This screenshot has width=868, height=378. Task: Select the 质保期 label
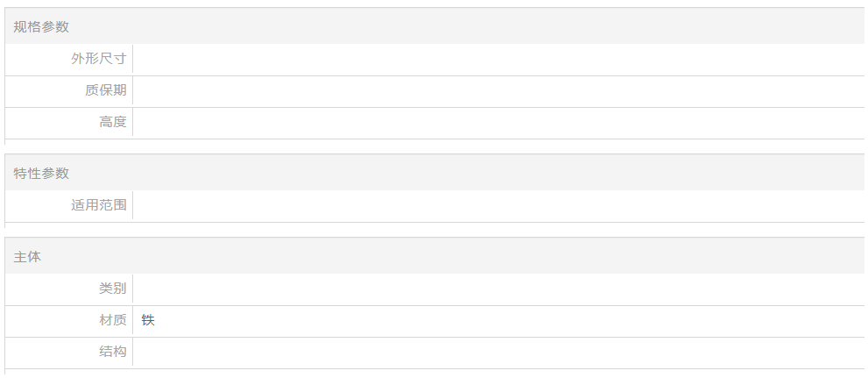click(105, 91)
